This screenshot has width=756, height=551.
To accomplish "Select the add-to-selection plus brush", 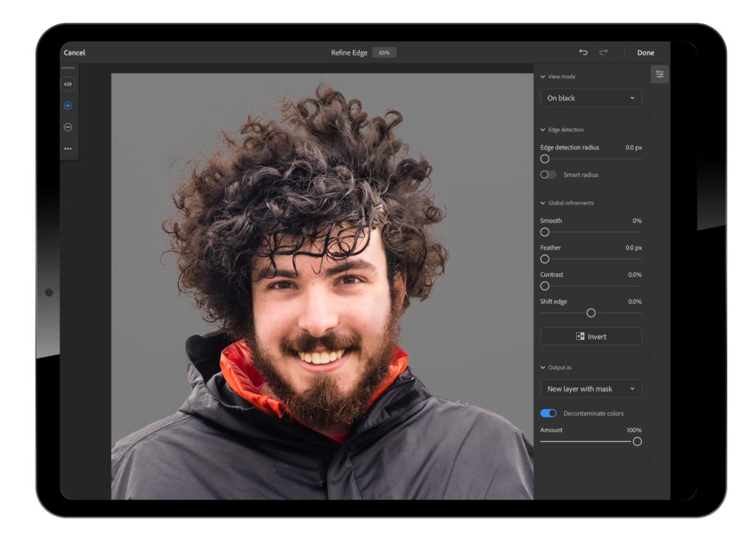I will (x=68, y=106).
